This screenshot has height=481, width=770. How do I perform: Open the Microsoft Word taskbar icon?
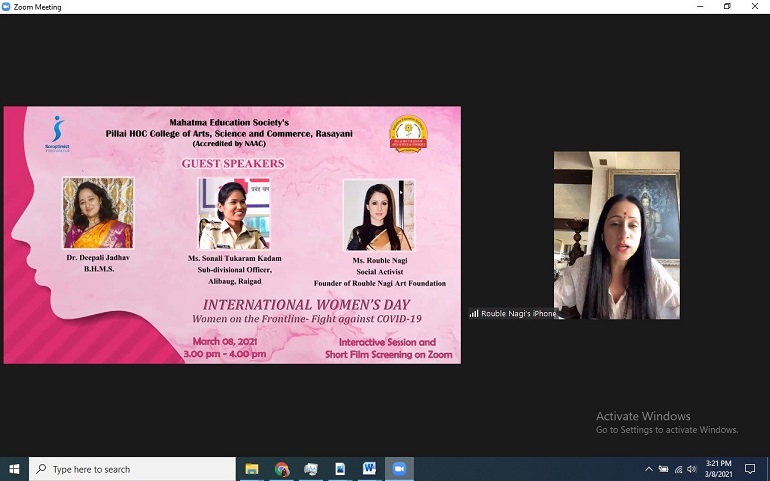pos(369,469)
